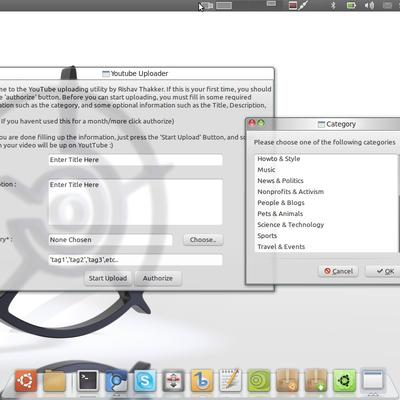Click the large description text area
Screen dimensions: 400x400
coord(136,202)
